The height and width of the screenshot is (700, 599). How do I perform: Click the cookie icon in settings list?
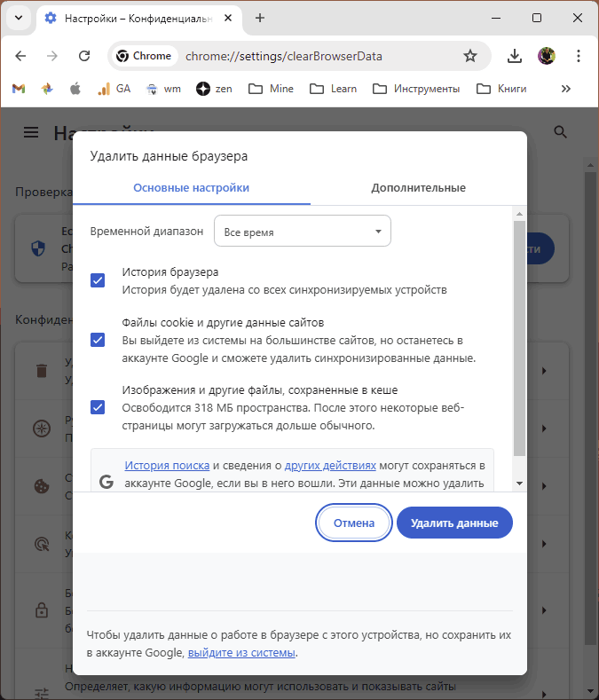coord(42,486)
